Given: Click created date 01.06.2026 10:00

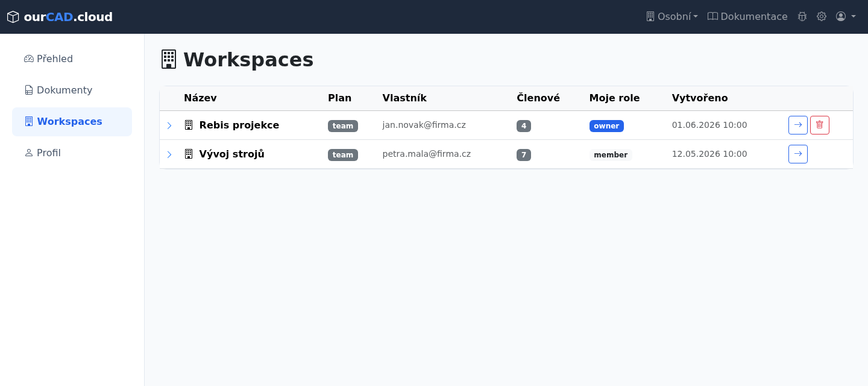Looking at the screenshot, I should tap(709, 125).
